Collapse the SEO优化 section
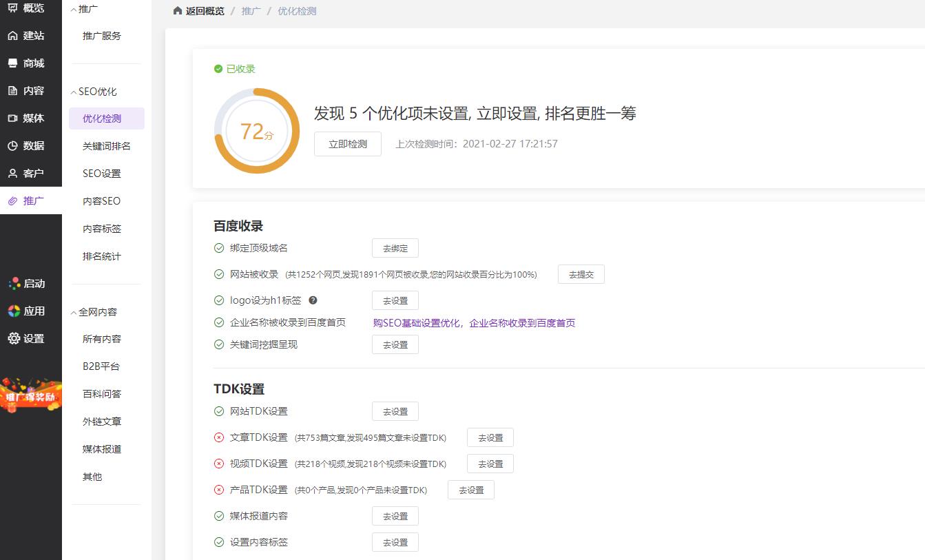 [x=74, y=90]
